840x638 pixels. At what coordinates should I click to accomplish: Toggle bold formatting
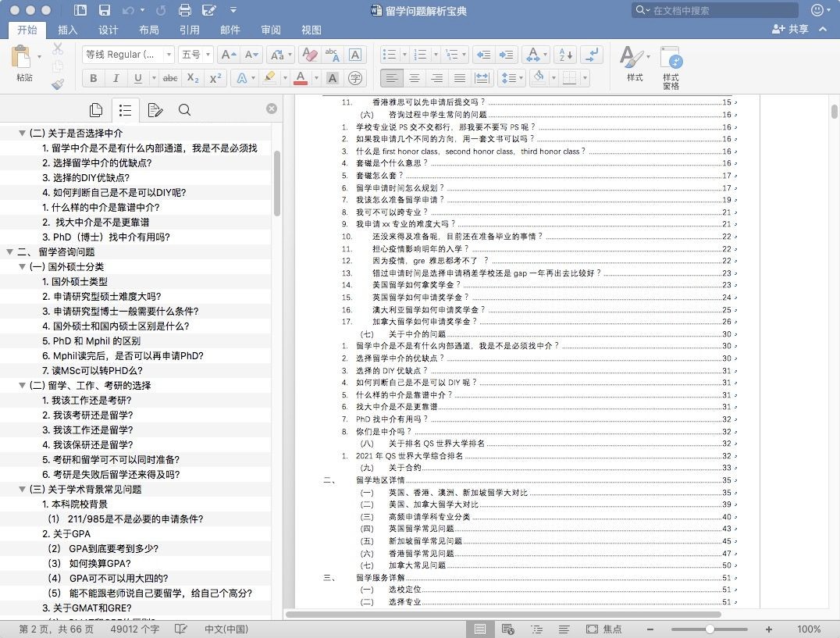94,77
